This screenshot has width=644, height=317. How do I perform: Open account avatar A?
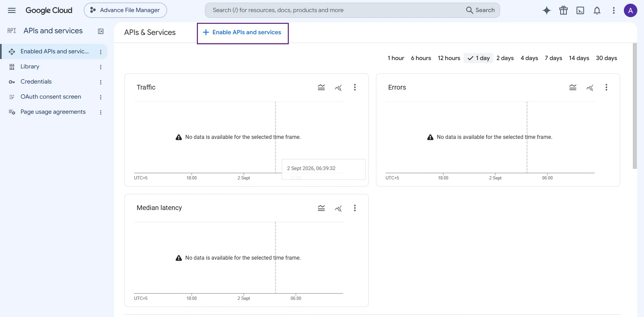[x=631, y=10]
